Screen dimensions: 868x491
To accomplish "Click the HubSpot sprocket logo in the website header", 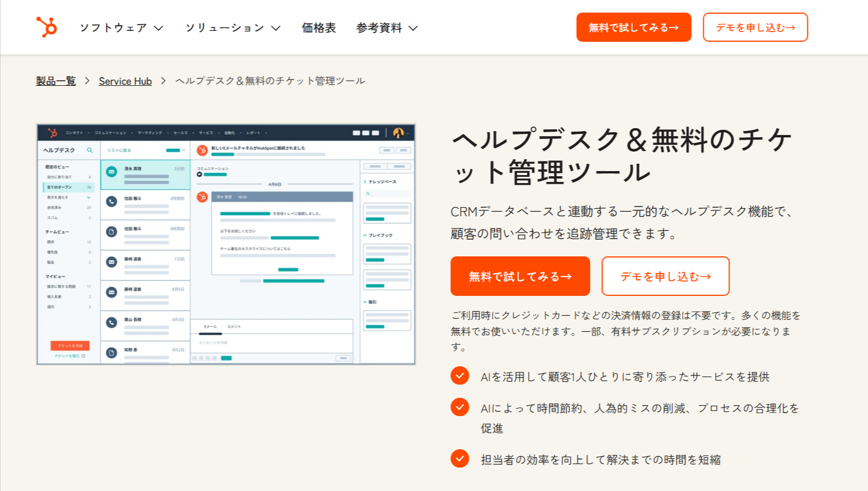I will tap(47, 27).
